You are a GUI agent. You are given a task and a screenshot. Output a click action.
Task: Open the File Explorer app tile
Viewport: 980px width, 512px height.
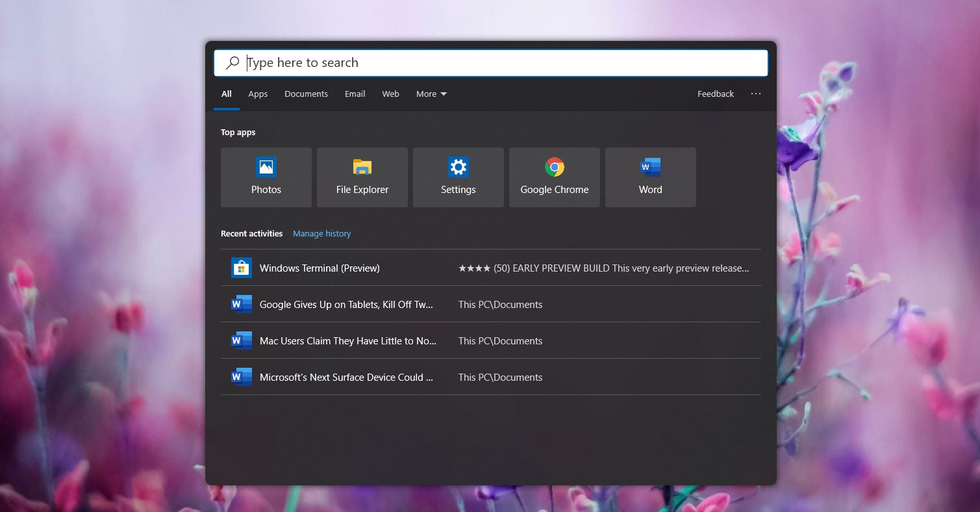point(362,177)
